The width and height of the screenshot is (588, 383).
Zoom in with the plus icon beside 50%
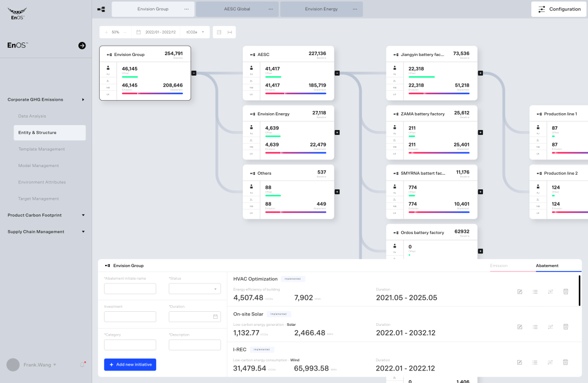(106, 32)
